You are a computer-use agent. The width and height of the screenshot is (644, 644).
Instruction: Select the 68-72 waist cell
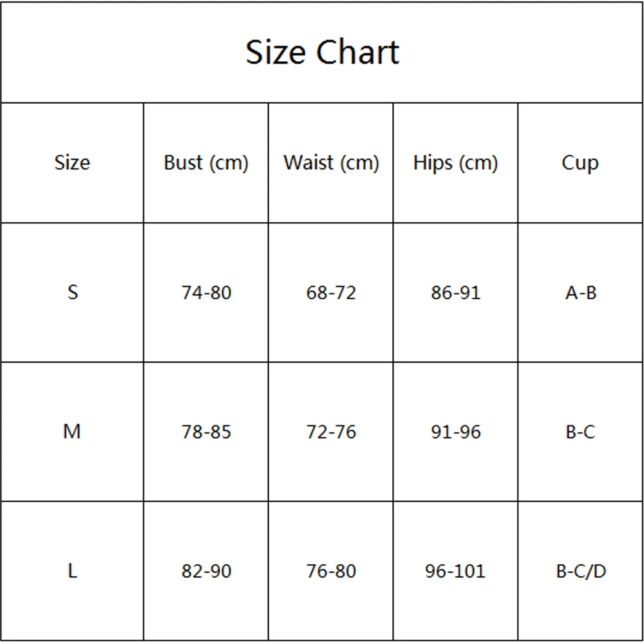coord(330,293)
